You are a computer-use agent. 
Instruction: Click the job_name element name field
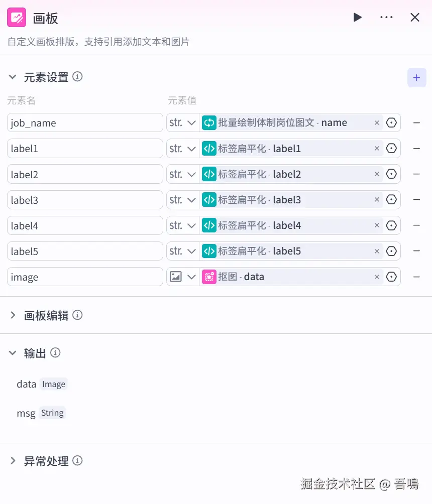pyautogui.click(x=85, y=123)
